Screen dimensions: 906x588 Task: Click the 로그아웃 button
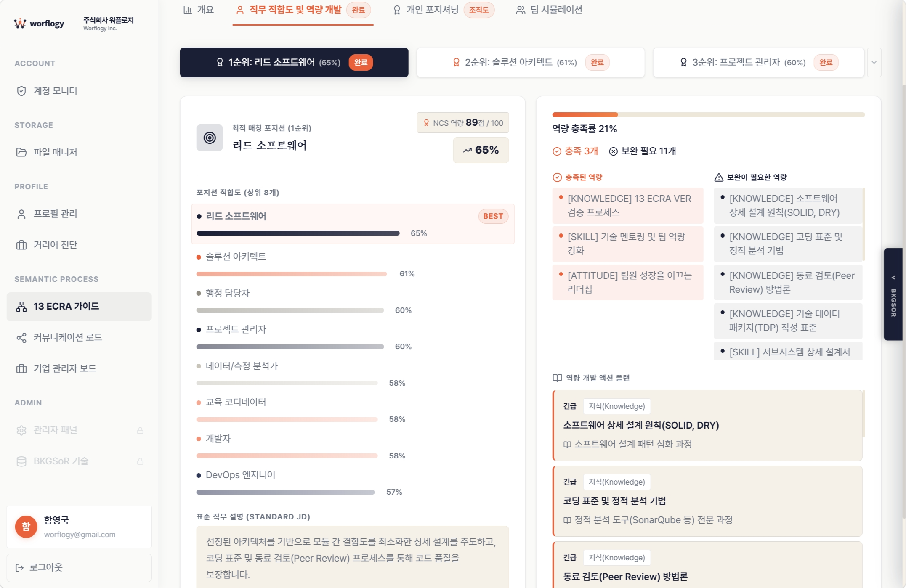pos(79,568)
